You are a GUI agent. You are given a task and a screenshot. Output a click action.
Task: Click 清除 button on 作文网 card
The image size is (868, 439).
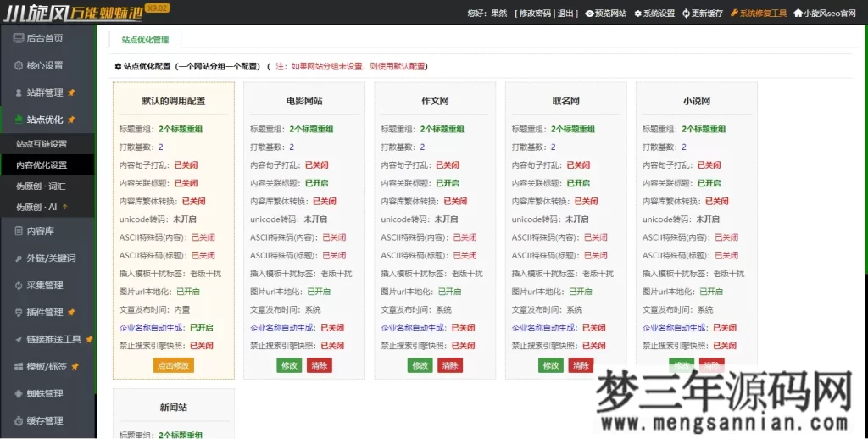tap(450, 365)
